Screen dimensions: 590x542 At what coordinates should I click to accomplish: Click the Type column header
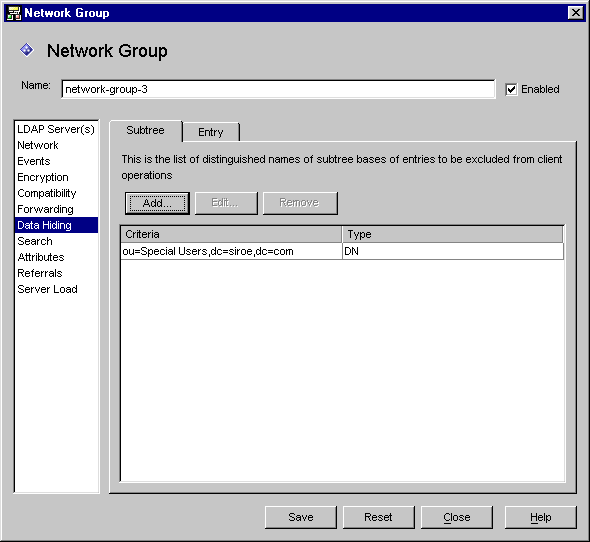click(x=453, y=234)
